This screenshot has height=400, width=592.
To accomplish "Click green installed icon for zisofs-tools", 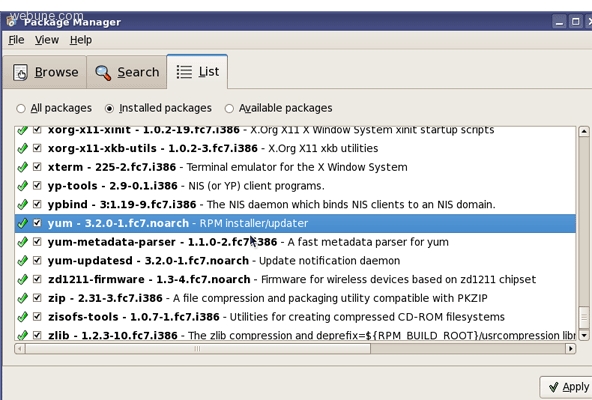I will pyautogui.click(x=23, y=317).
